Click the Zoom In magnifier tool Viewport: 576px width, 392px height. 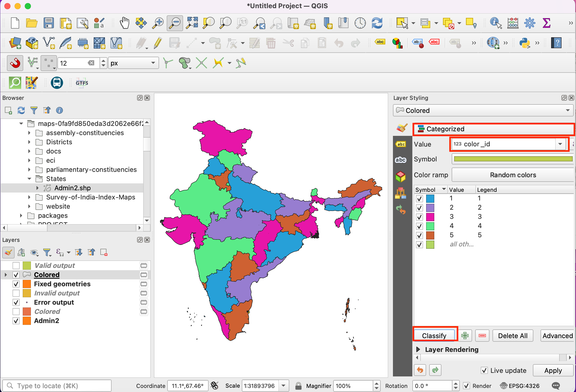158,23
